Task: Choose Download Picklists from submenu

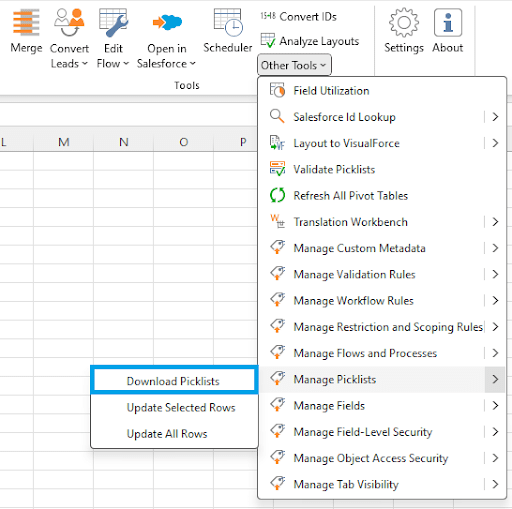Action: (174, 380)
